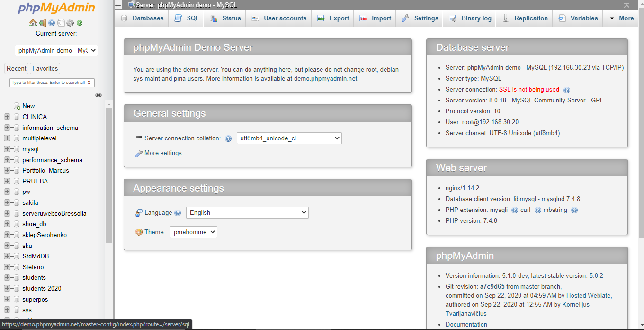This screenshot has width=644, height=330.
Task: Click help icon beside Server connection collation
Action: click(228, 139)
